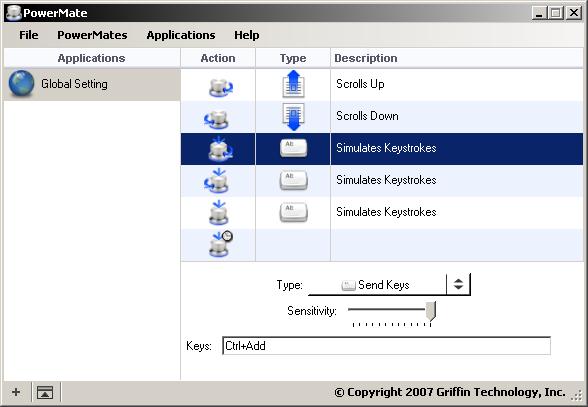The height and width of the screenshot is (407, 588).
Task: Click the Description column header
Action: (x=457, y=58)
